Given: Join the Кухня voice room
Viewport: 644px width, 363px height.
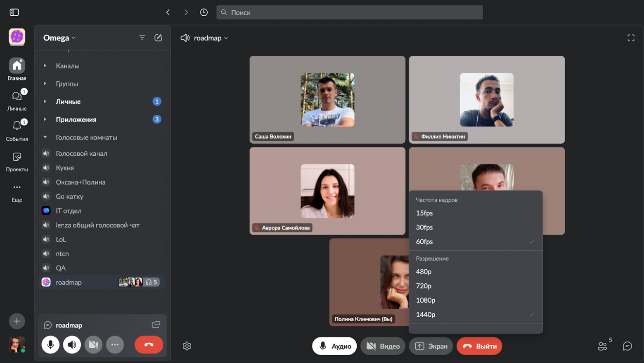Looking at the screenshot, I should [65, 168].
